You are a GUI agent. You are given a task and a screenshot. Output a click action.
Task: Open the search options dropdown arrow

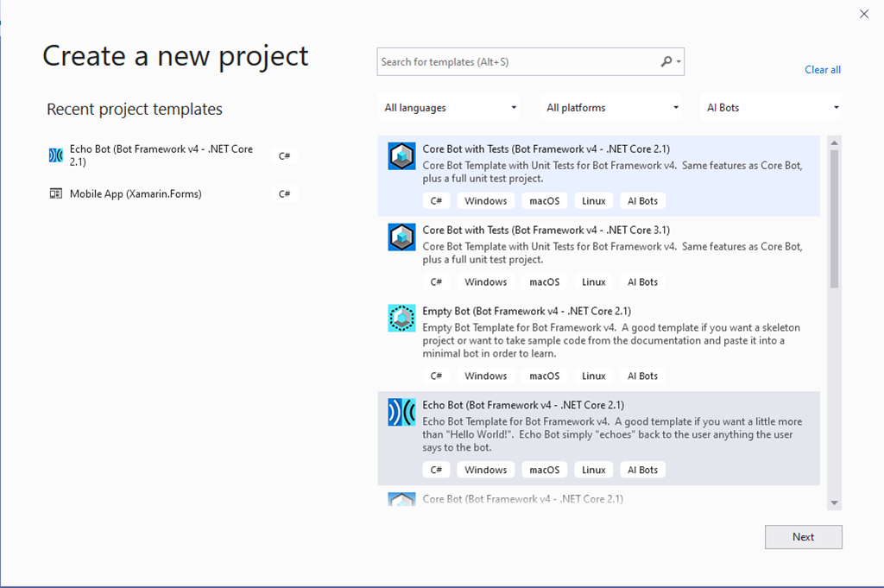679,61
